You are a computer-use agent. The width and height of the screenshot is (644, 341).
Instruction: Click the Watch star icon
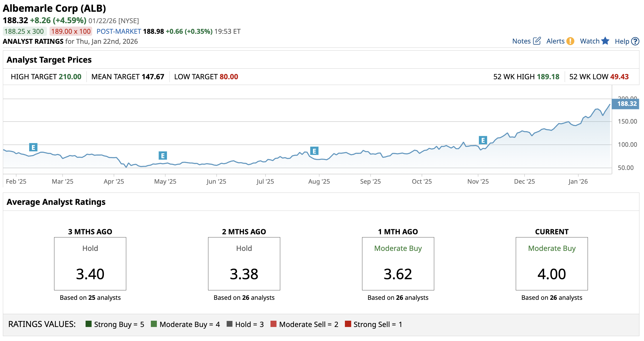point(605,41)
